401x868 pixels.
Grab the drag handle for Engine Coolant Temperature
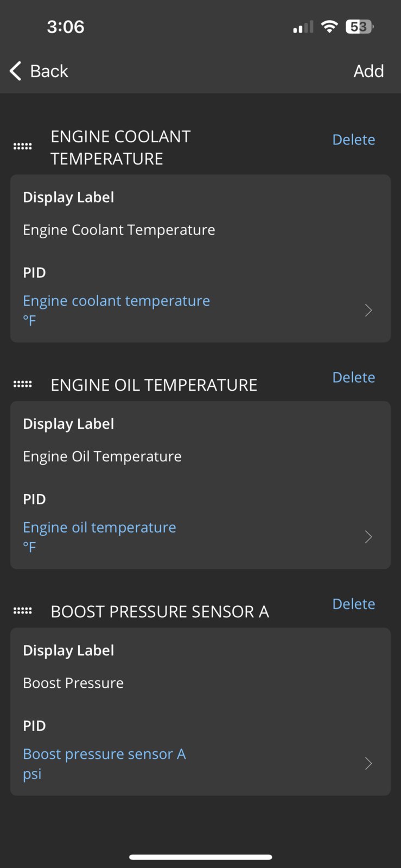22,146
